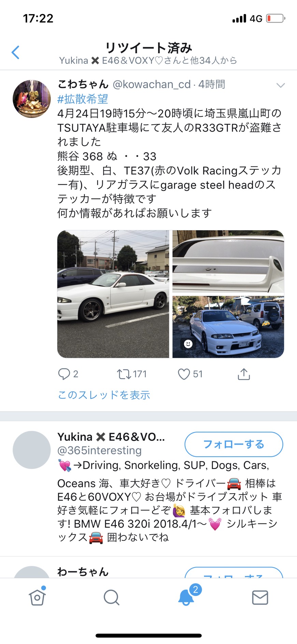
Task: Follow わーちゃん with partially visible button
Action: [x=234, y=572]
